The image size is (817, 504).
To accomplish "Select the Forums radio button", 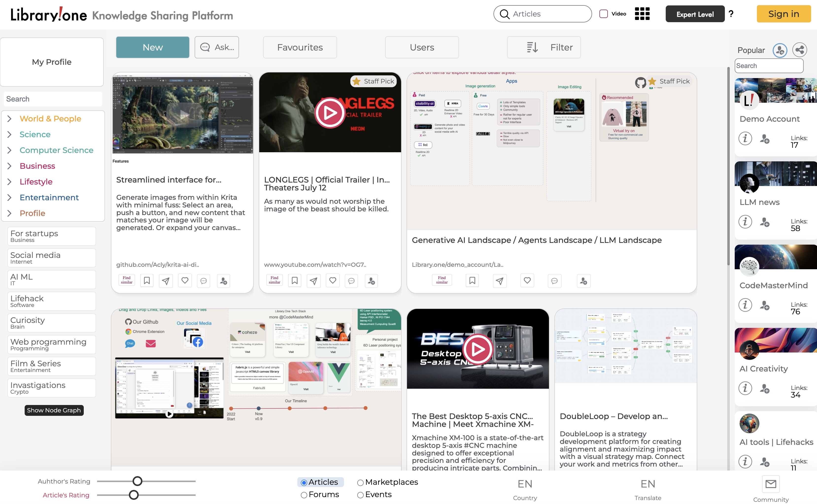I will pyautogui.click(x=304, y=495).
